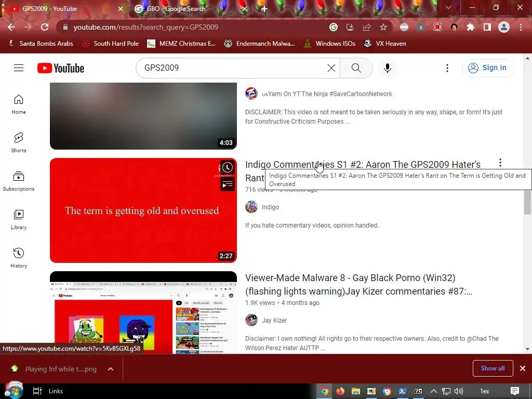The image size is (532, 399).
Task: Click the YouTube logo
Action: (61, 68)
